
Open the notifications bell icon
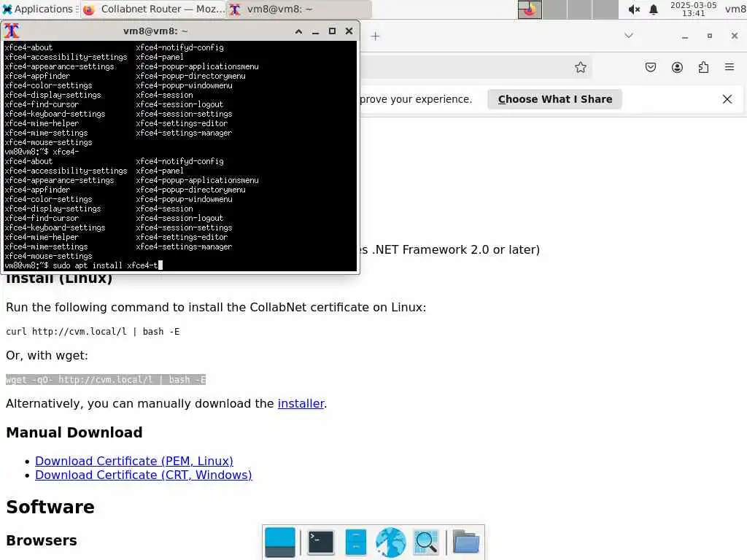click(654, 9)
